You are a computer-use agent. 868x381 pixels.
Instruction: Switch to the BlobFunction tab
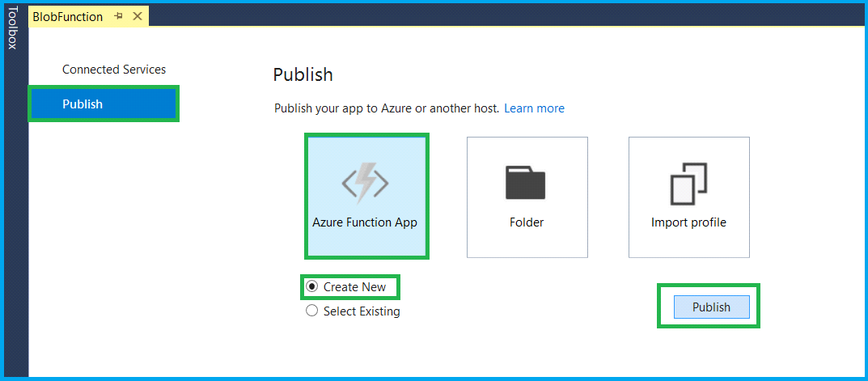pos(67,17)
